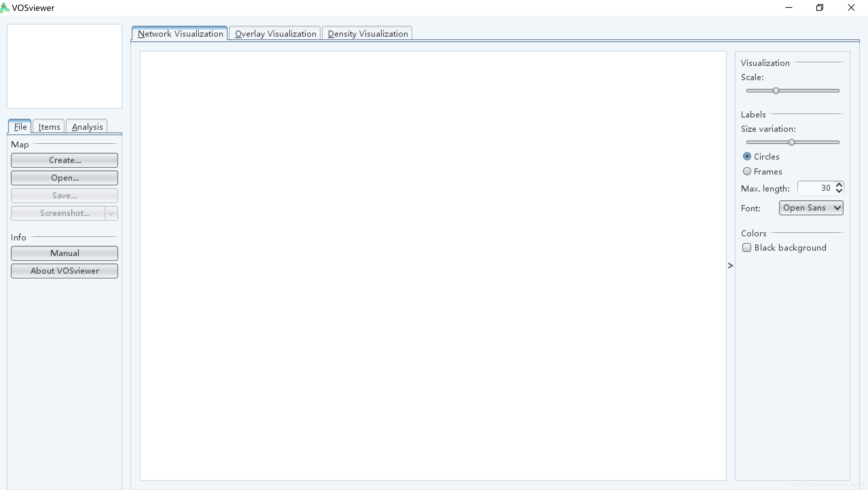This screenshot has width=868, height=490.
Task: Click the VOSviewer app icon in title bar
Action: tap(4, 7)
